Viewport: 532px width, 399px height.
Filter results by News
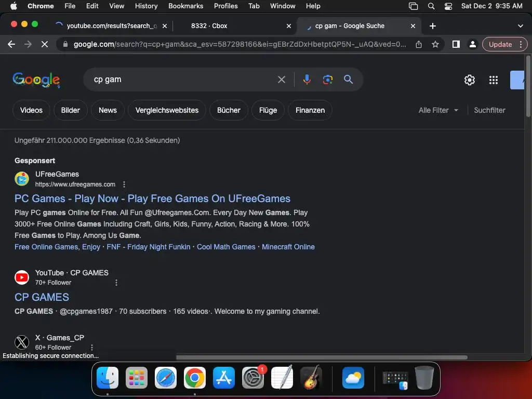[108, 110]
